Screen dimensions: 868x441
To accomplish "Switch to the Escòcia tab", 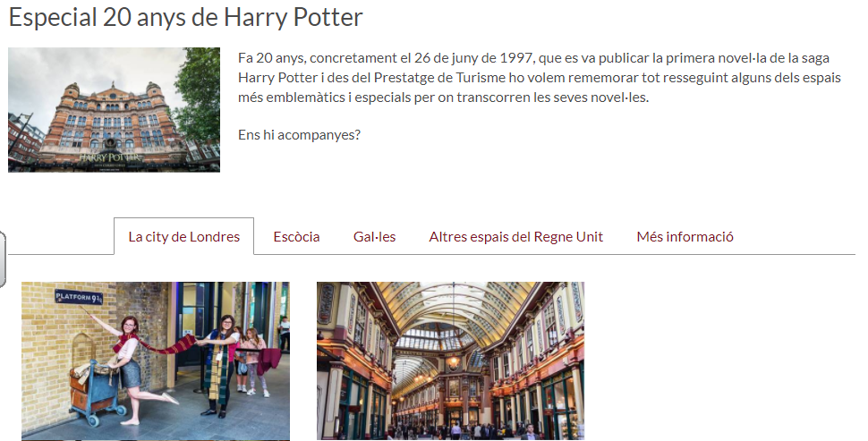I will 296,236.
